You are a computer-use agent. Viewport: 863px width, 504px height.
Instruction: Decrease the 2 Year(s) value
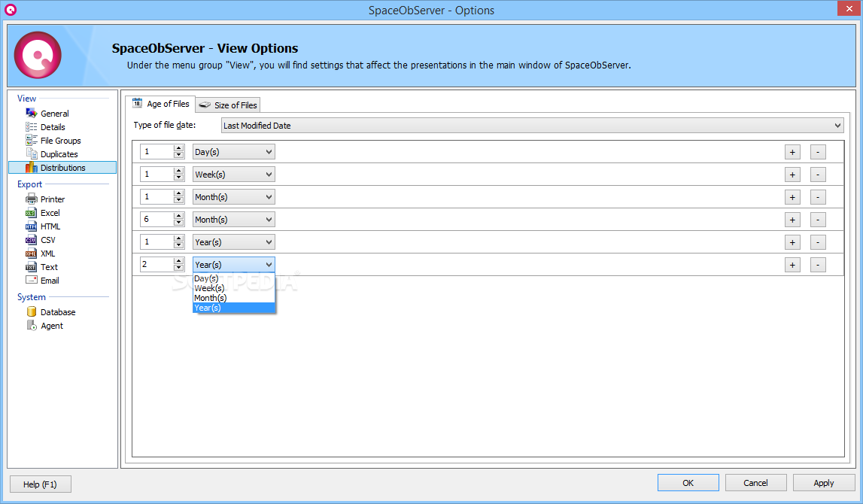coord(178,268)
